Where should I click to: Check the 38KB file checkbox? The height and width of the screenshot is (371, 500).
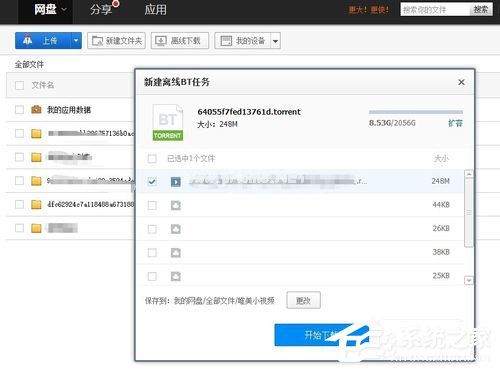[x=152, y=253]
